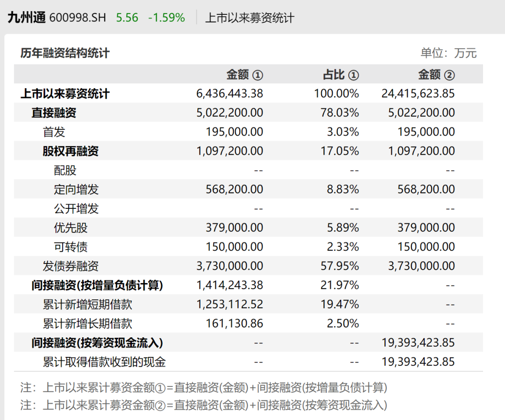The height and width of the screenshot is (420, 505).
Task: Click 累计新增短期借款 amount 1,253,112.52
Action: point(230,305)
